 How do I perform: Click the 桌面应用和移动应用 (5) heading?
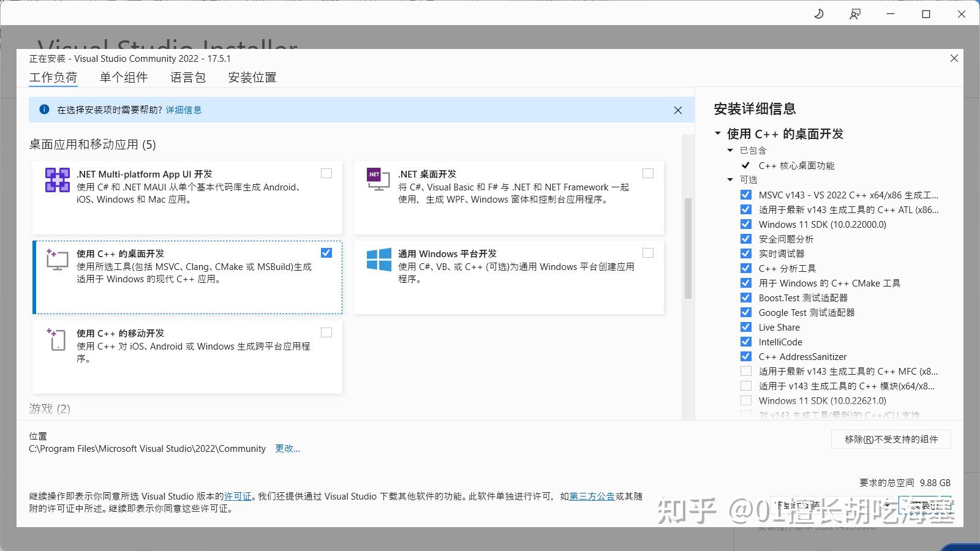(x=92, y=144)
